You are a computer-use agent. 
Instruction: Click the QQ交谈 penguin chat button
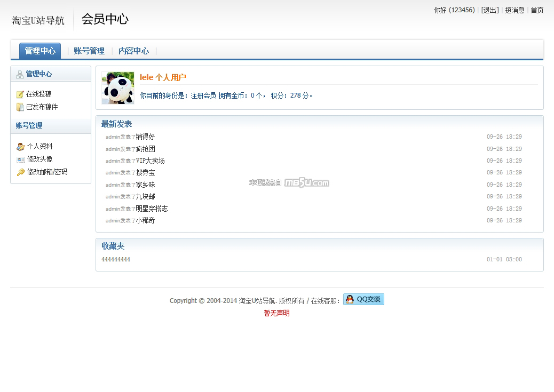(363, 300)
